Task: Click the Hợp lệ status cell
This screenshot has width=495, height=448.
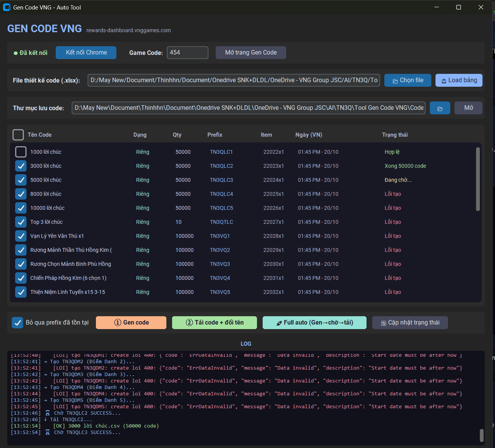Action: [x=392, y=152]
